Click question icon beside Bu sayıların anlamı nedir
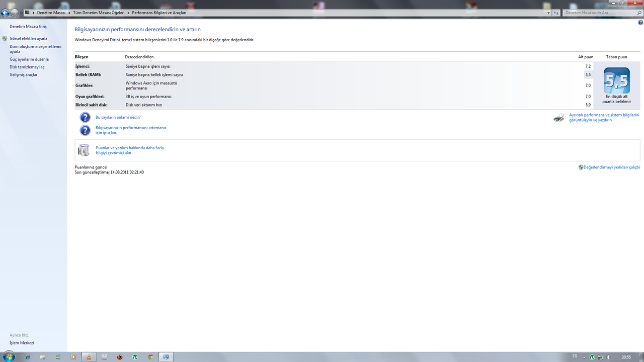This screenshot has height=362, width=644. 85,117
